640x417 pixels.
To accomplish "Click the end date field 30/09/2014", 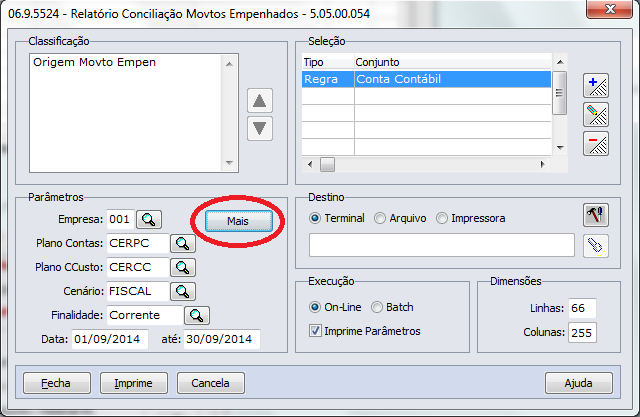I will coord(222,339).
